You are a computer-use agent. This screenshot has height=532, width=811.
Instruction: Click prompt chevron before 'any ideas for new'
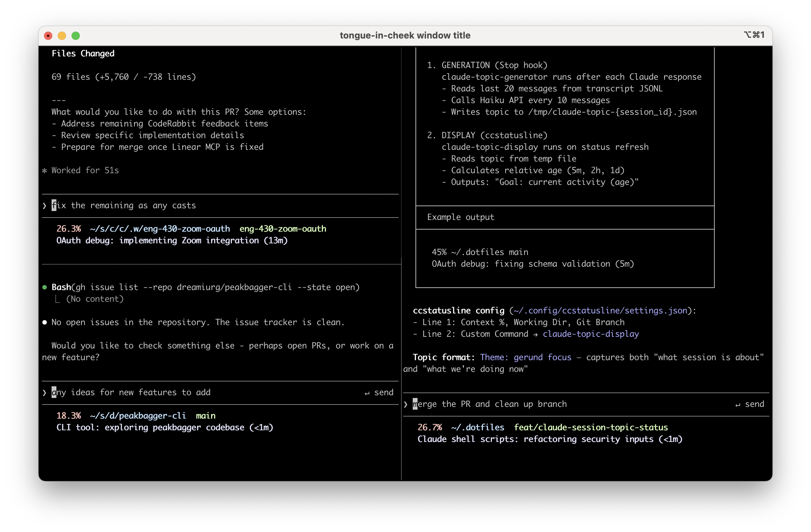tap(44, 392)
